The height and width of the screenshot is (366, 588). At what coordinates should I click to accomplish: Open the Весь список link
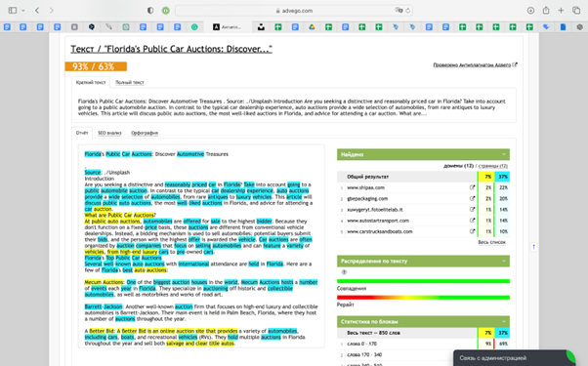point(491,242)
